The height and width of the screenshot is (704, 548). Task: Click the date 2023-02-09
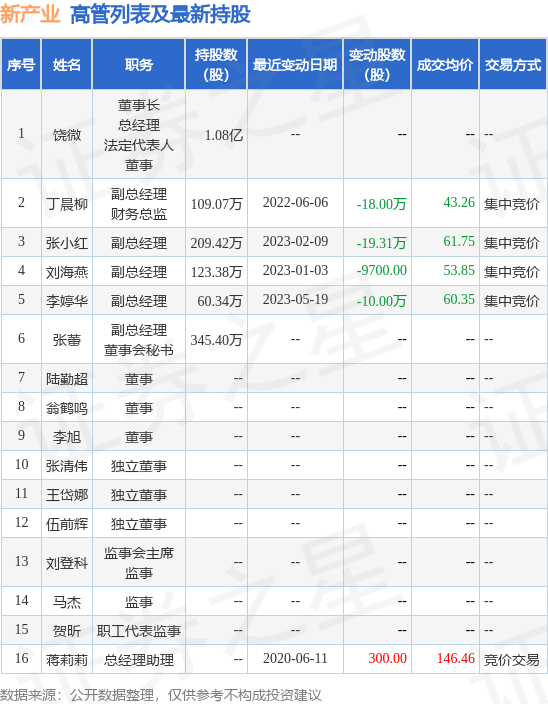pyautogui.click(x=295, y=242)
